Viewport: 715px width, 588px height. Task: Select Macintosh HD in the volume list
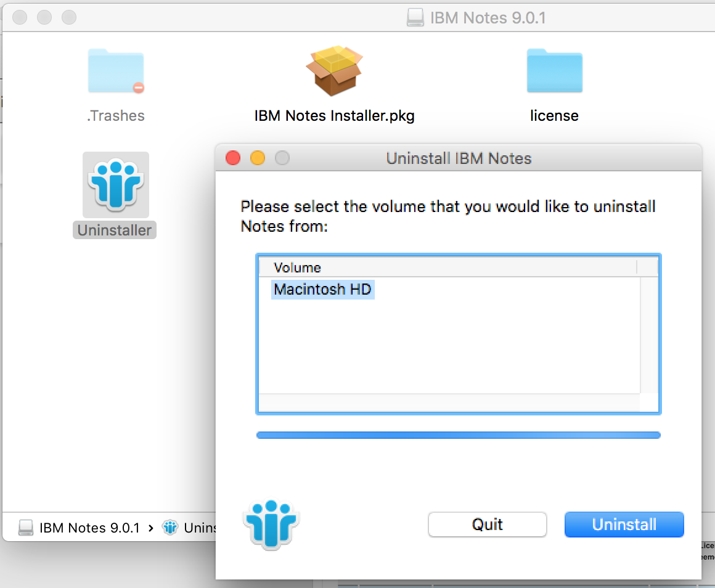pyautogui.click(x=323, y=290)
